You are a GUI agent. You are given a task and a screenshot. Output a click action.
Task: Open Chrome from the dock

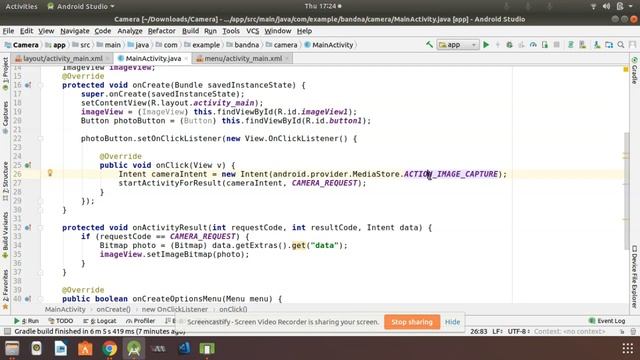point(109,349)
